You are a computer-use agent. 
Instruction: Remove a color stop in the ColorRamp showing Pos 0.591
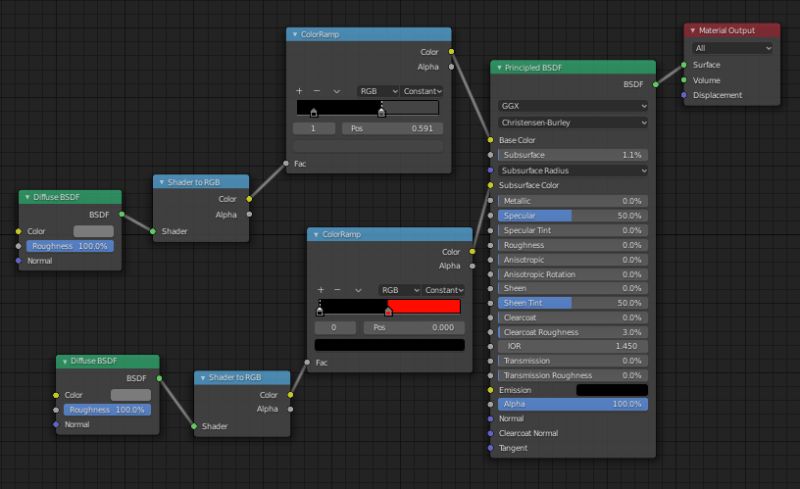317,91
